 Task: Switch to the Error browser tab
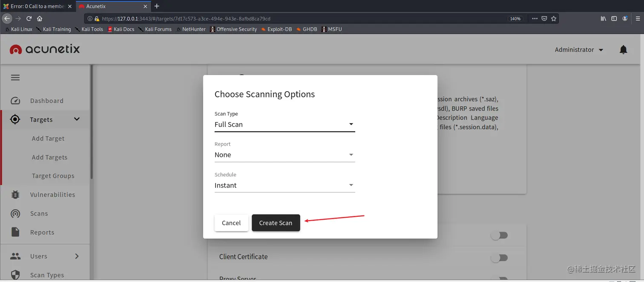tap(36, 6)
